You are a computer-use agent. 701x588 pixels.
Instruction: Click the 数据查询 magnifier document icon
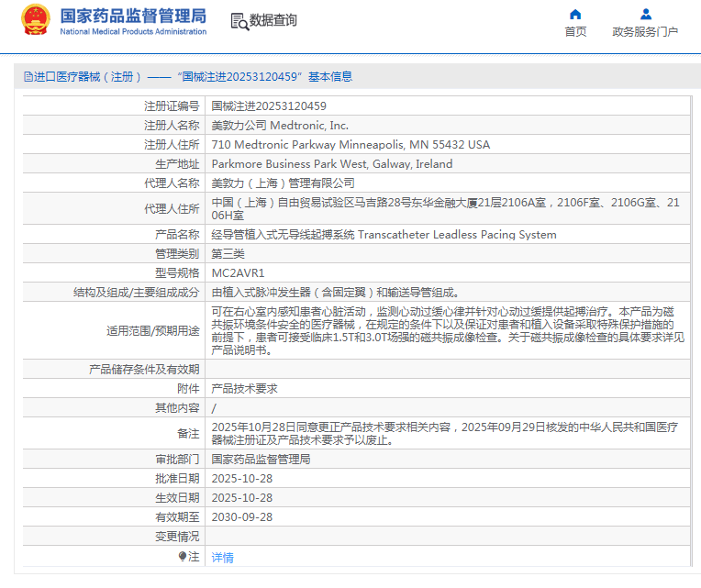pos(239,21)
